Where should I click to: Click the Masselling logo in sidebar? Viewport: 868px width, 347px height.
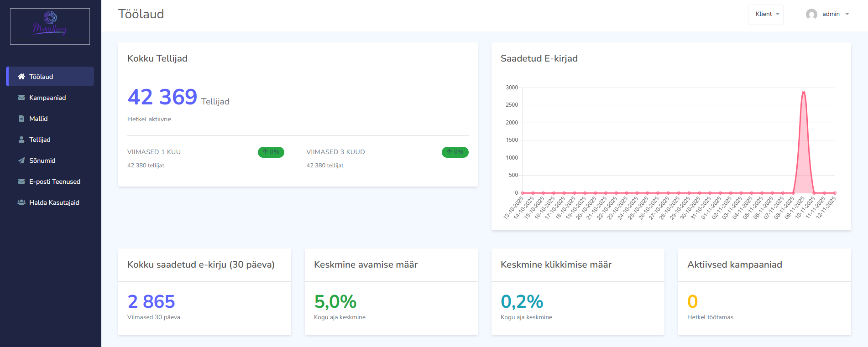[50, 26]
